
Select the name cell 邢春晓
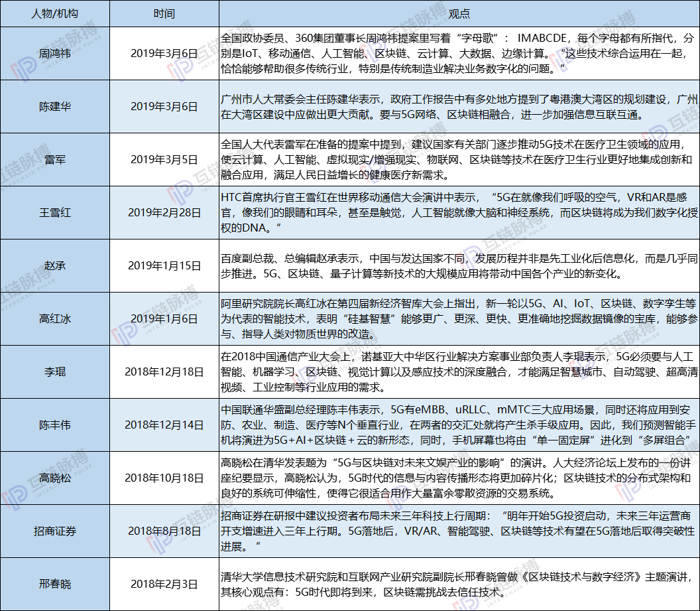55,584
